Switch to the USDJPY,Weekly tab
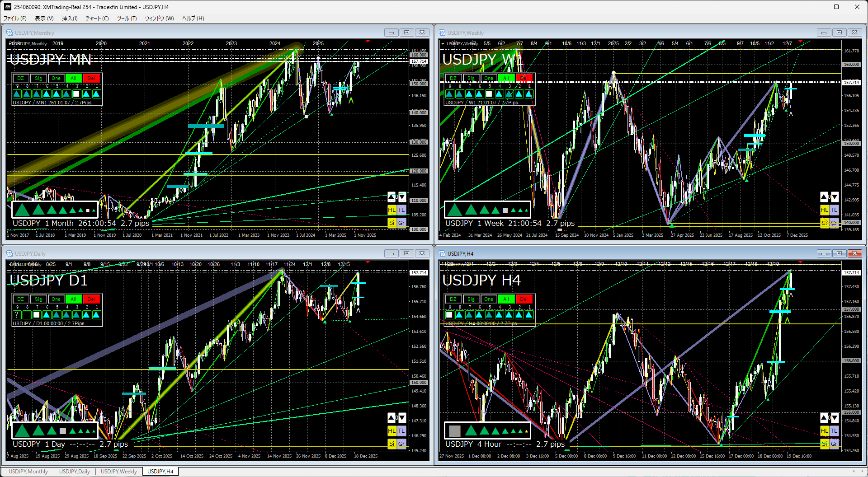 coord(118,472)
